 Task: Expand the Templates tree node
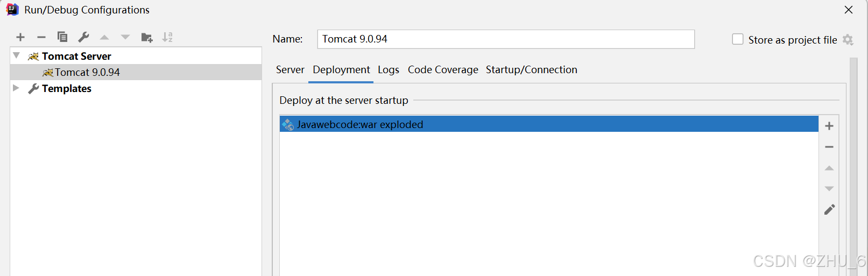point(16,88)
